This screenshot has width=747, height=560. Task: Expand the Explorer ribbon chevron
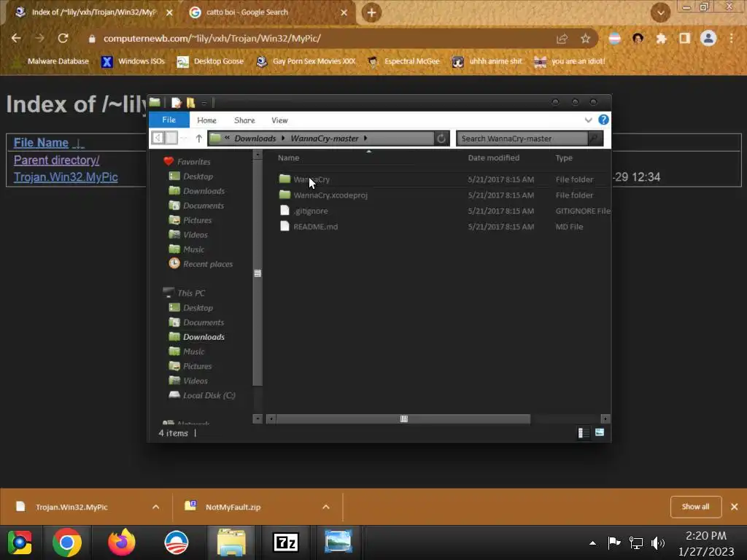click(x=589, y=120)
